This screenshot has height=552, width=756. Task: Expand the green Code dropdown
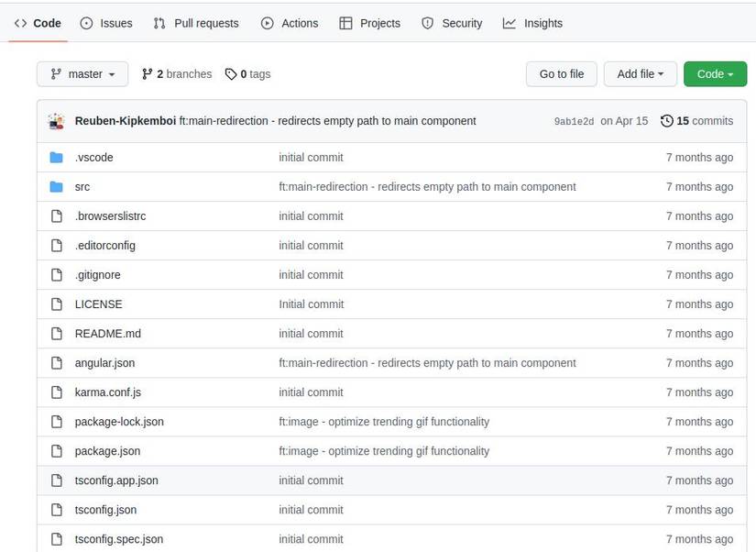[715, 74]
